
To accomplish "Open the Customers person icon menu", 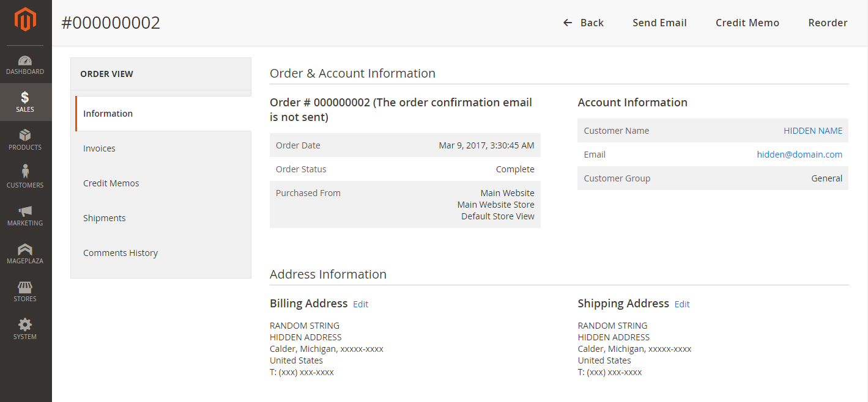I will click(25, 171).
